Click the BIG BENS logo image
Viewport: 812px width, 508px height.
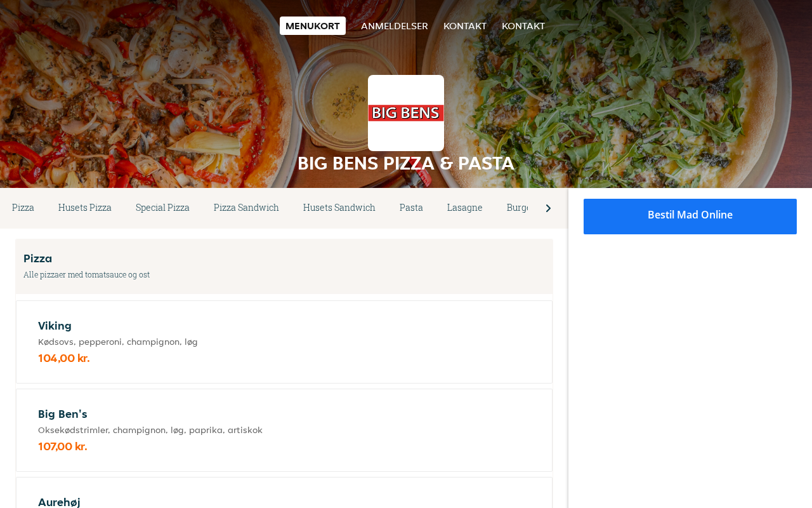pyautogui.click(x=406, y=113)
